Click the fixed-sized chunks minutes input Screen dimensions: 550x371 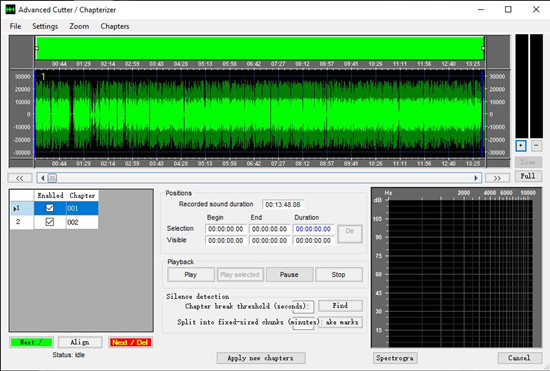pyautogui.click(x=303, y=323)
